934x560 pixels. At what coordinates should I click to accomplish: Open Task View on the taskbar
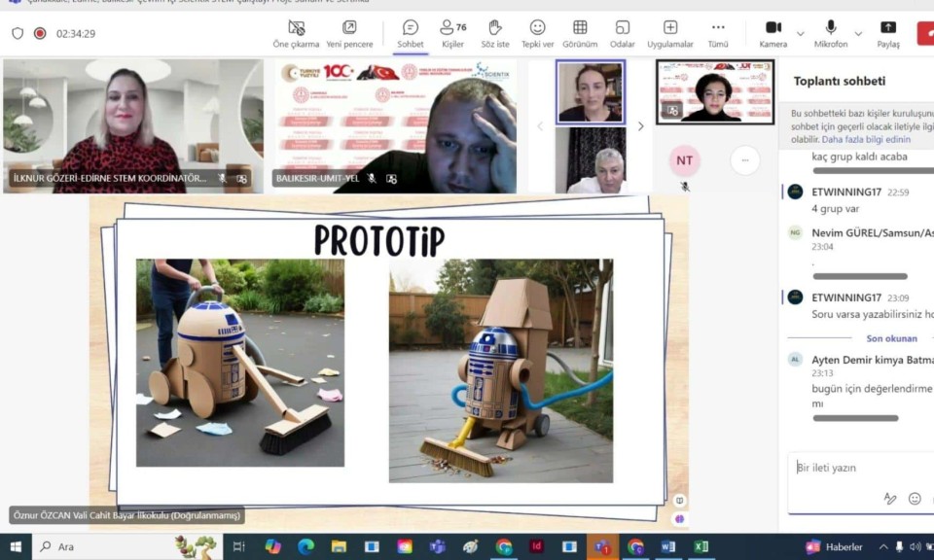(239, 546)
